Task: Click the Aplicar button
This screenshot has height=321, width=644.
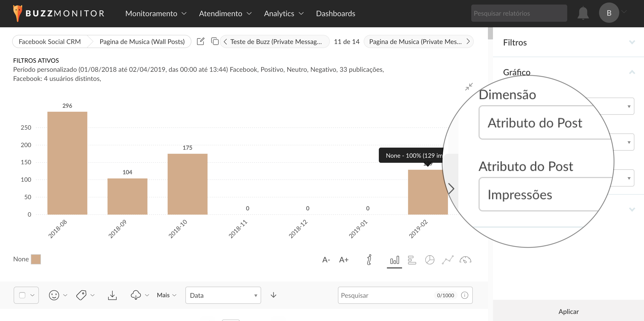Action: point(568,311)
